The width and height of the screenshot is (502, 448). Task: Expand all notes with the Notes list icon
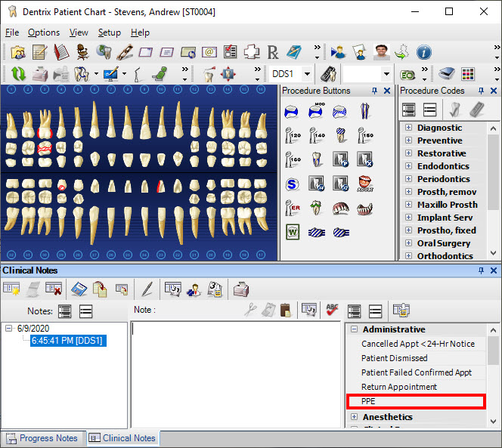pos(65,311)
